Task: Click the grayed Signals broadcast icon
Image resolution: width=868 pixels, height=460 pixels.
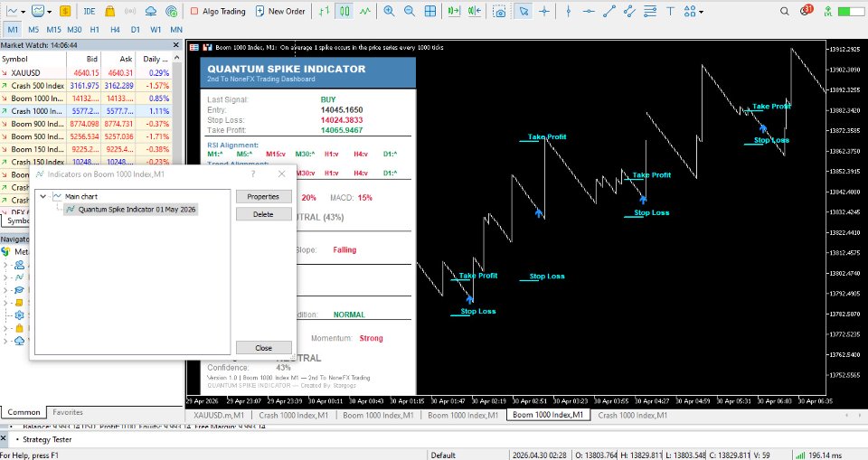Action: click(x=130, y=11)
